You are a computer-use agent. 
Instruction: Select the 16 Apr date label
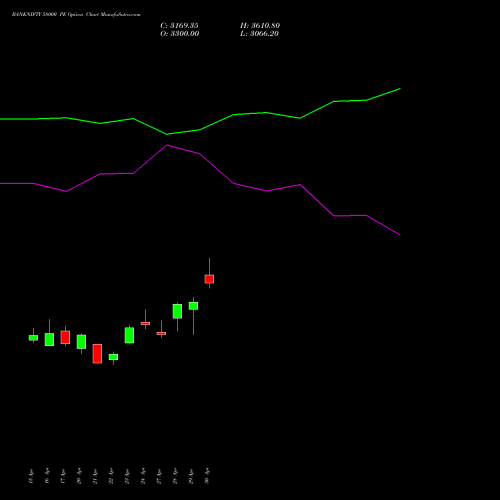click(x=47, y=476)
